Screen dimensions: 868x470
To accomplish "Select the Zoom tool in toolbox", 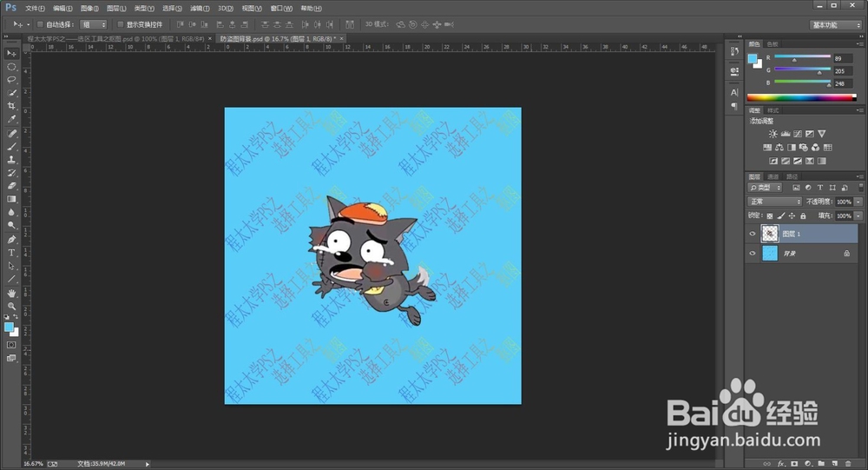I will pos(11,306).
